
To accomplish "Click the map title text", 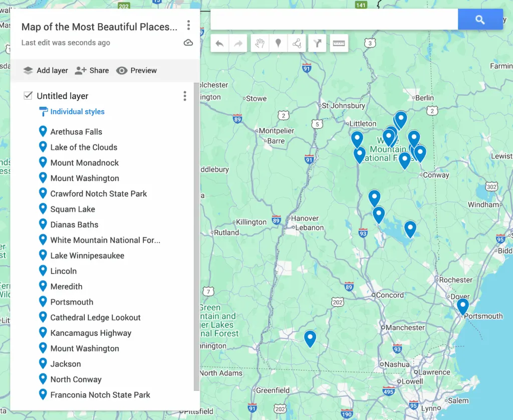I will point(100,27).
